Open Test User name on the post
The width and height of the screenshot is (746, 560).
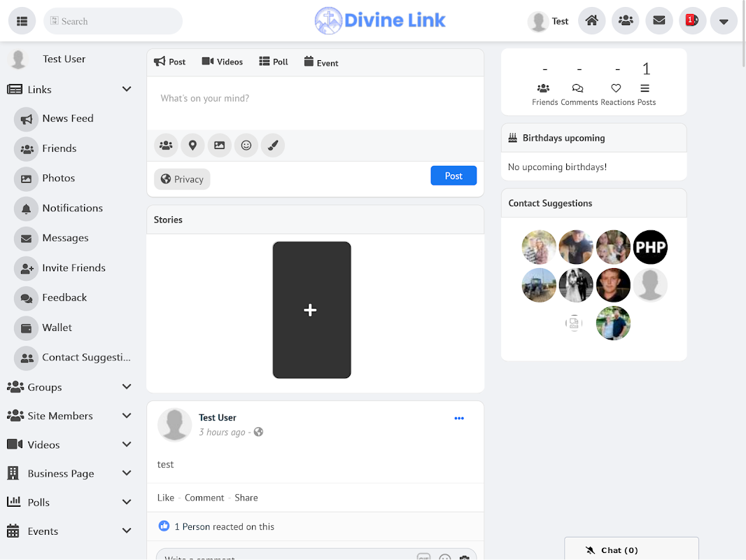pyautogui.click(x=218, y=418)
